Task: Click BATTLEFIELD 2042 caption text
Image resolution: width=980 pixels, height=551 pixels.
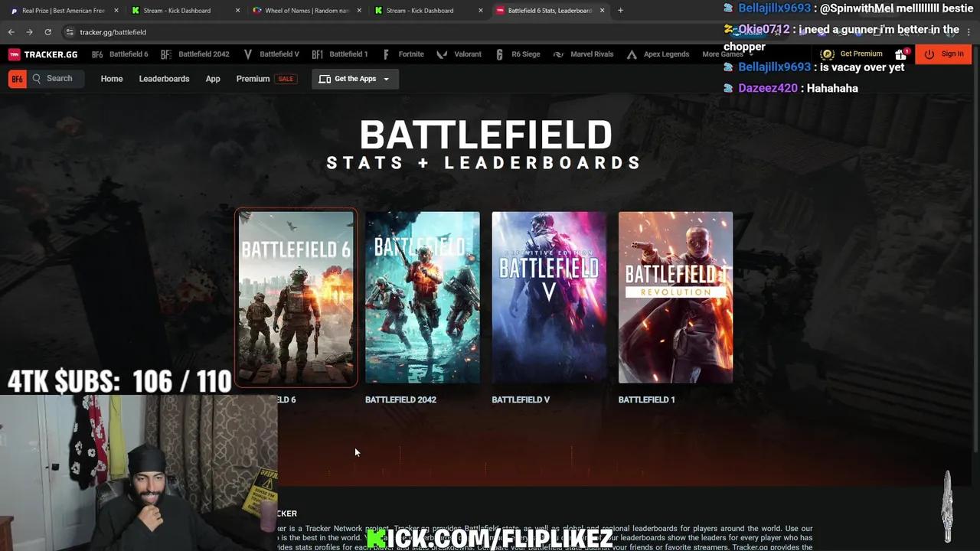Action: pyautogui.click(x=400, y=399)
